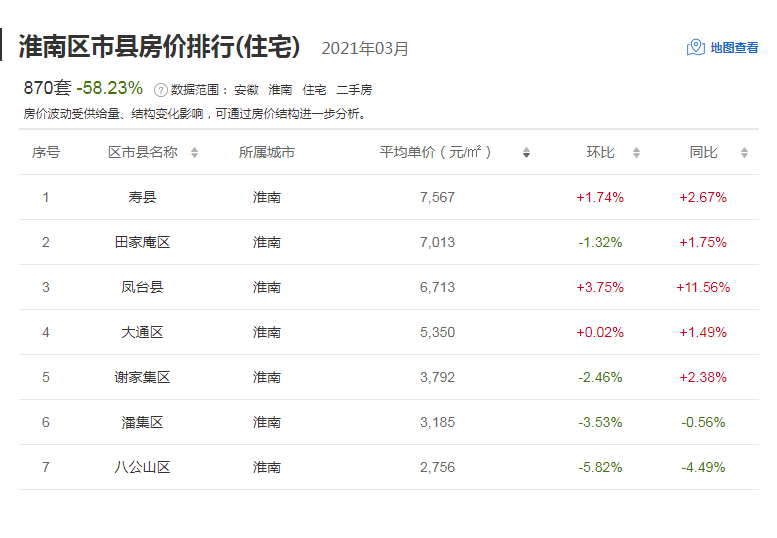The height and width of the screenshot is (538, 777).
Task: Click the 870套 listing count
Action: pos(48,88)
